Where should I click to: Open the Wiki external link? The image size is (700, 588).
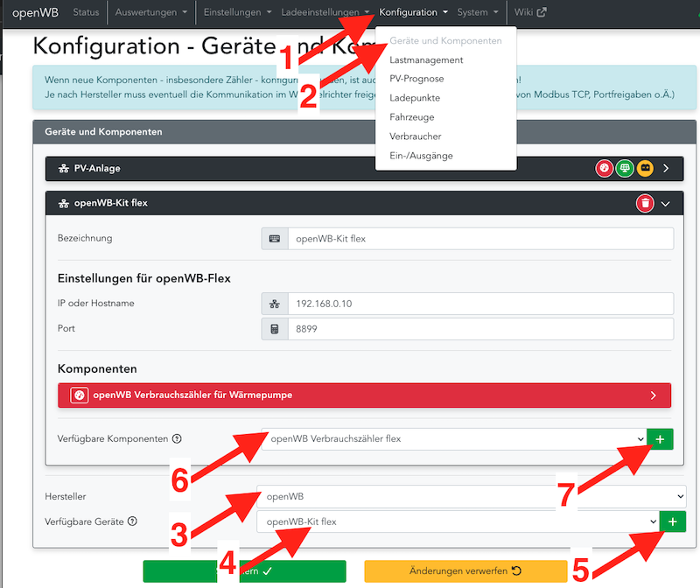[530, 12]
